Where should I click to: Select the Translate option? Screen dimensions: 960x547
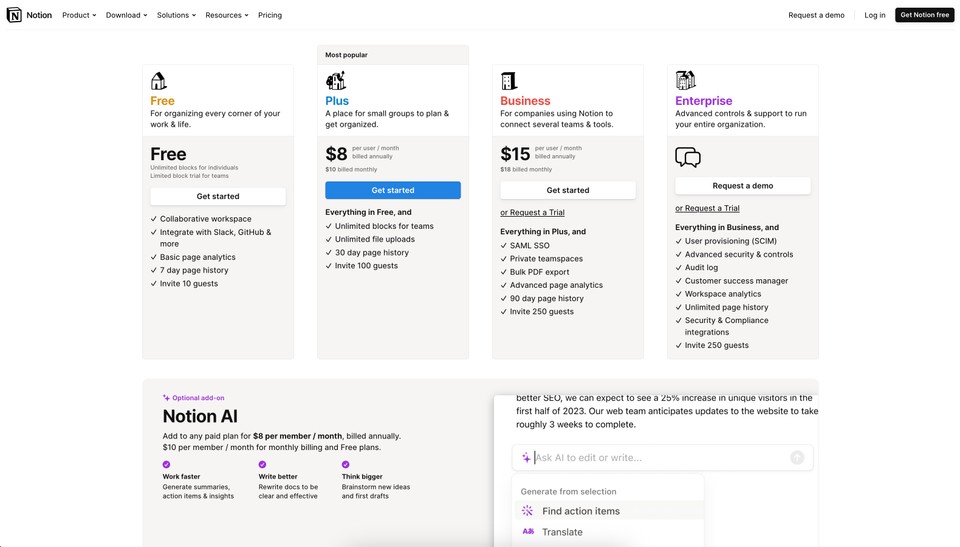pos(608,532)
